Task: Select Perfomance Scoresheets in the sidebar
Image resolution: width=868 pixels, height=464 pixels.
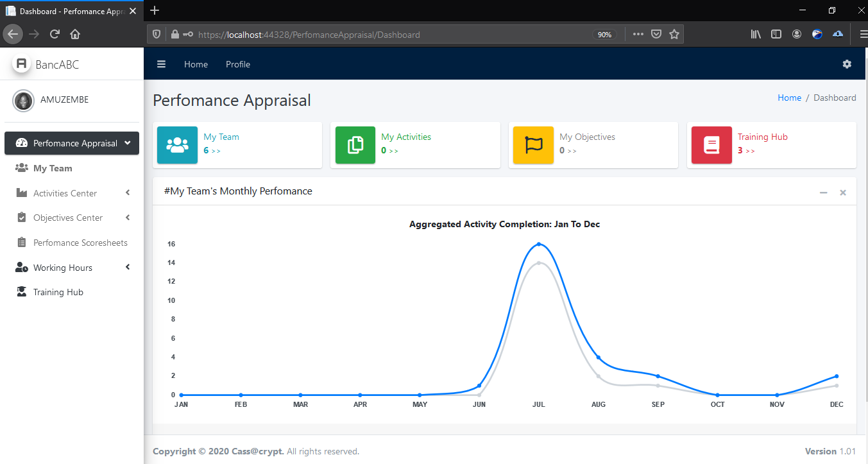Action: (x=80, y=243)
